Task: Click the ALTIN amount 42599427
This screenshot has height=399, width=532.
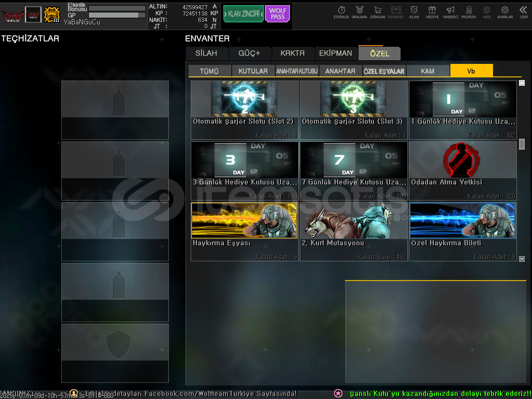Action: coord(195,7)
